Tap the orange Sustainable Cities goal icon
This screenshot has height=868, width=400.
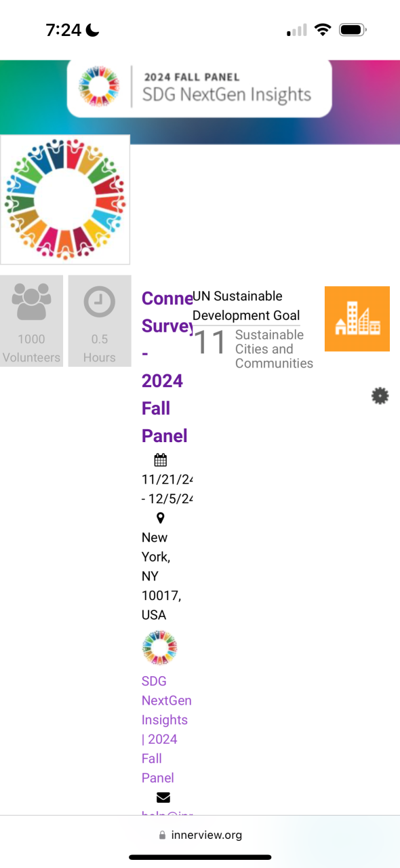point(357,319)
